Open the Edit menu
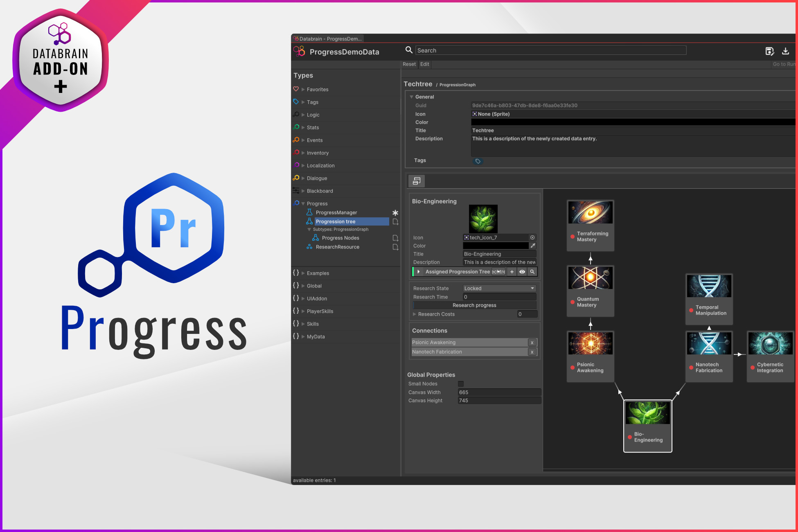Viewport: 798px width, 532px height. [424, 64]
